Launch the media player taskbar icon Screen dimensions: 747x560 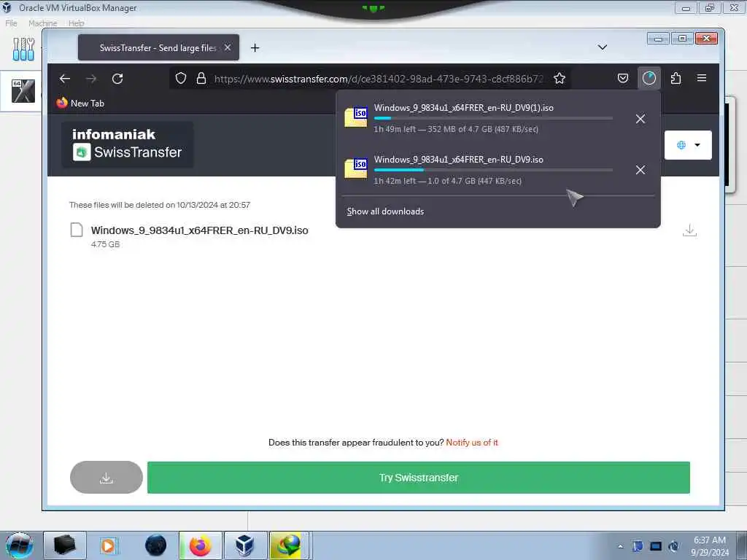point(108,545)
